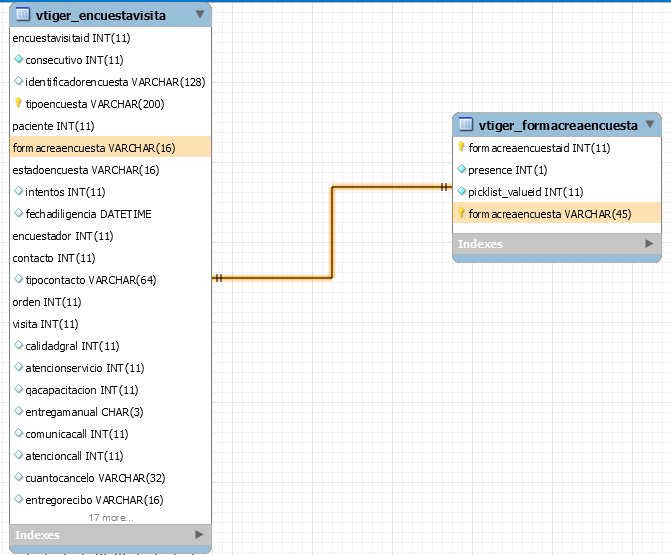Click the formacreaencuestaid primary key icon

click(x=461, y=147)
